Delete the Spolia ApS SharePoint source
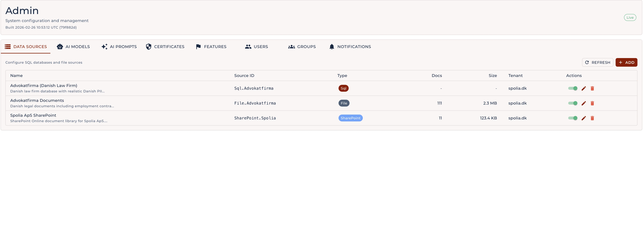The image size is (644, 242). pos(592,118)
